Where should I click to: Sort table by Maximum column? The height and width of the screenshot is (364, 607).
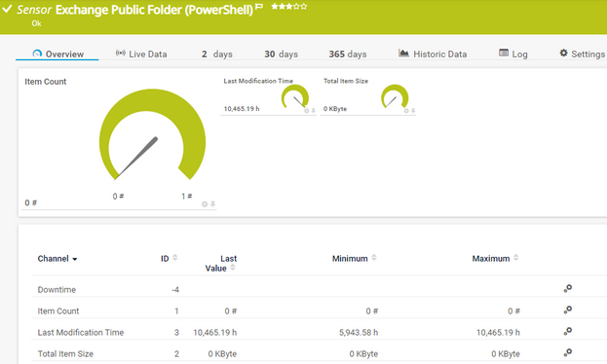point(495,258)
